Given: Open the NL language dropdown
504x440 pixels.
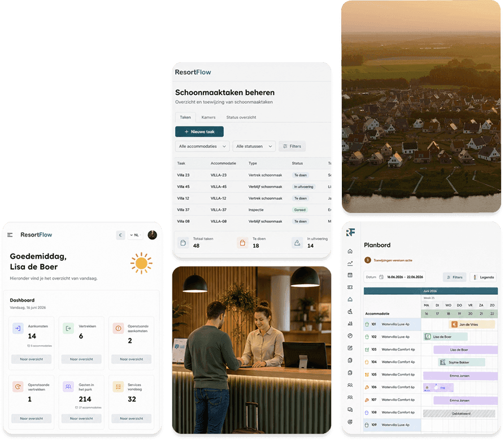Looking at the screenshot, I should point(135,235).
